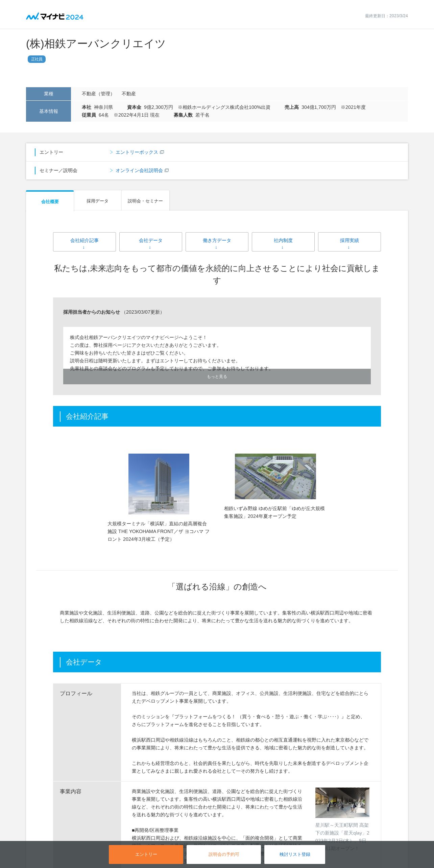Click the company name (株)相鉄アーバンクリエイツ

(x=96, y=44)
